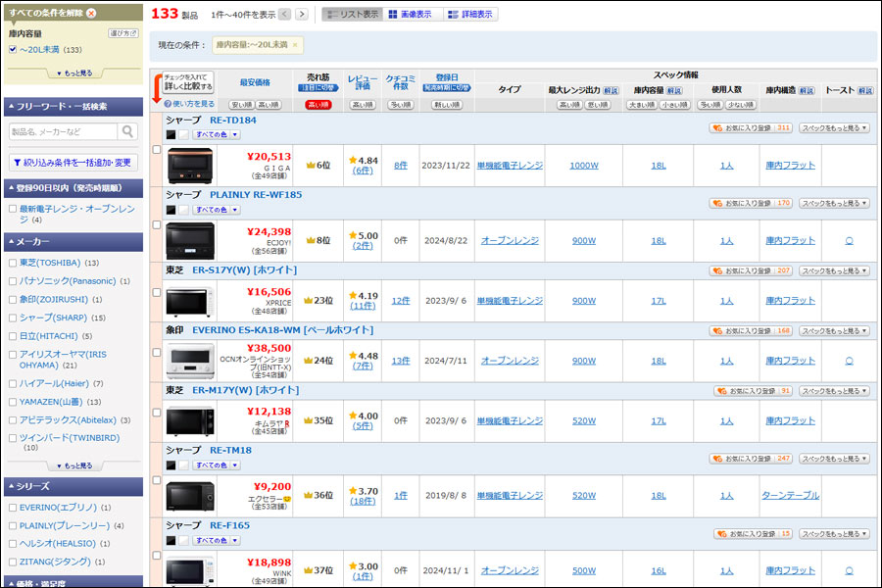Uncheck the ～20L未満 capacity filter

[13, 50]
